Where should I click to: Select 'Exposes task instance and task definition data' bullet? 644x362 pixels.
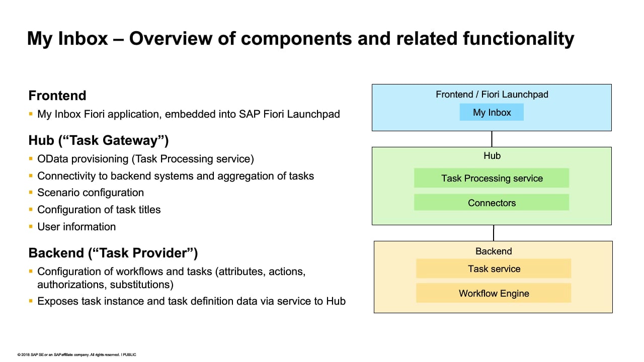tap(192, 301)
